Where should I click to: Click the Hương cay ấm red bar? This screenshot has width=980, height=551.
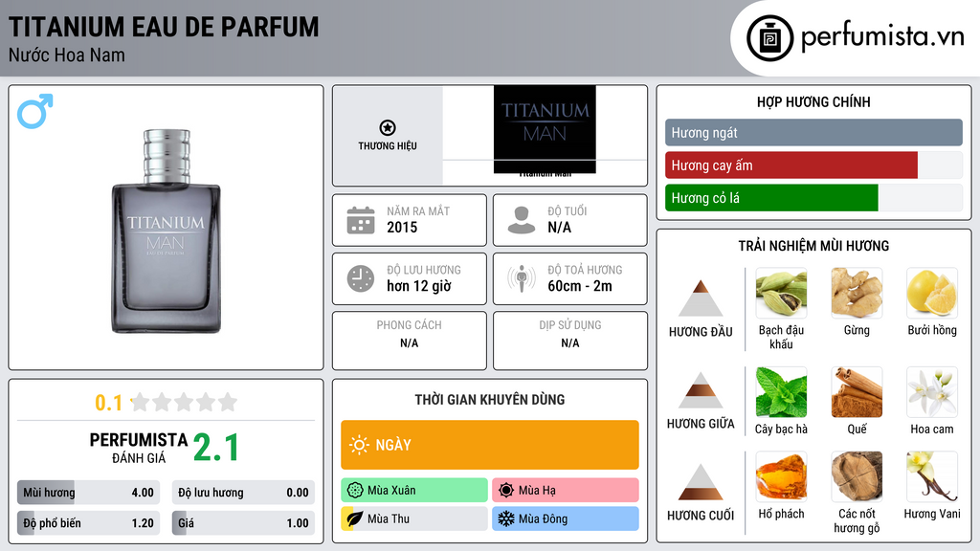[791, 165]
